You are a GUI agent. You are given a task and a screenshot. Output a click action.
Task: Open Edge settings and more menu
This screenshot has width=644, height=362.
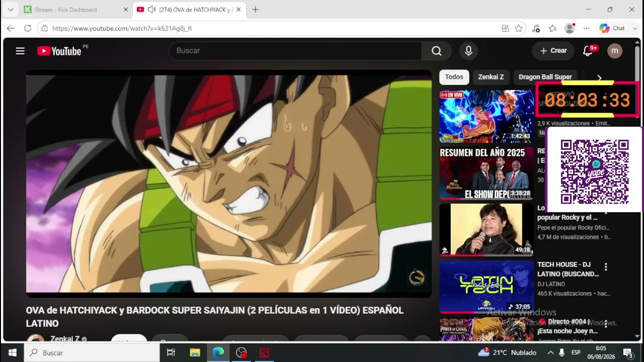586,28
